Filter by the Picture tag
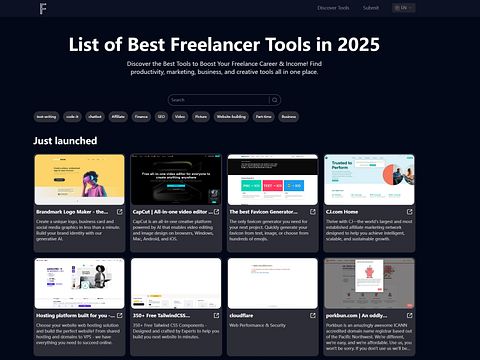This screenshot has height=360, width=480. point(201,117)
